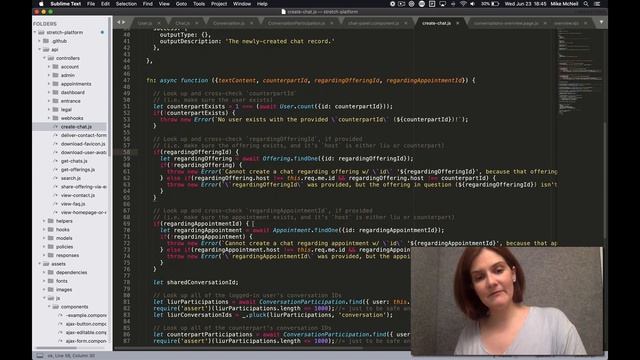Open the Find menu
Image resolution: width=640 pixels, height=360 pixels.
point(148,4)
